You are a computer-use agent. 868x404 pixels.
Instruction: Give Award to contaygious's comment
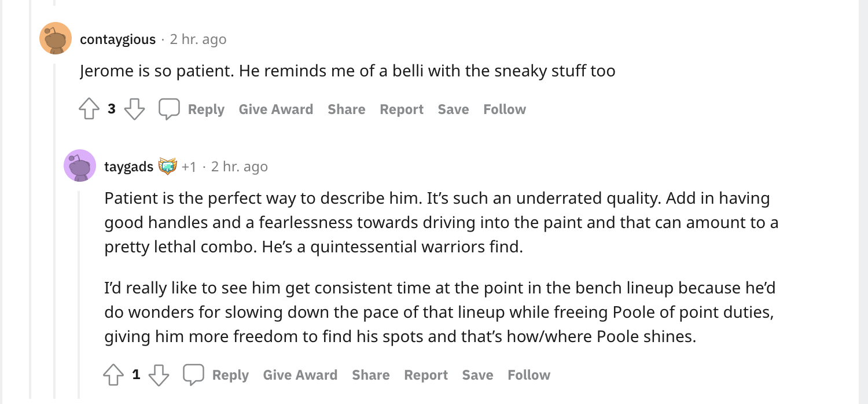tap(276, 109)
